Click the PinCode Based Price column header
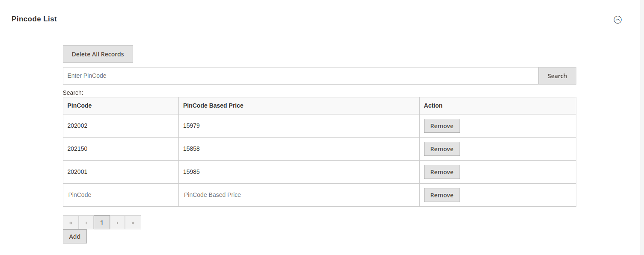 pos(213,106)
